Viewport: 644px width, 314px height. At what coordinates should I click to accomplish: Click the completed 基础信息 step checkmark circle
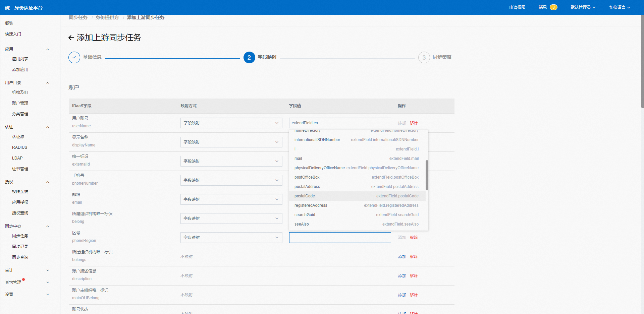74,58
